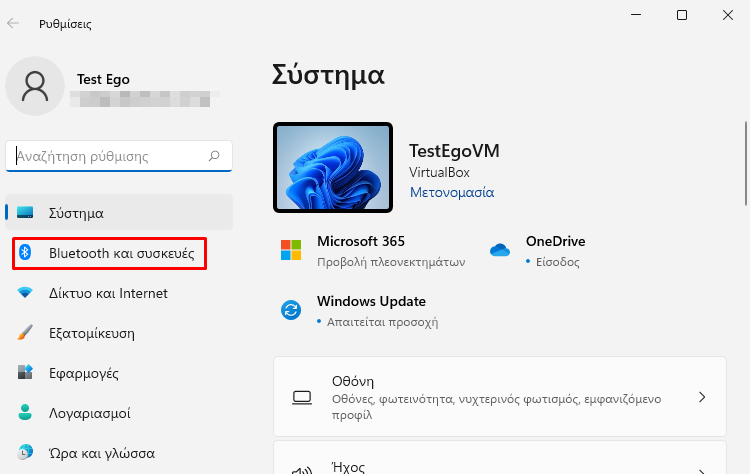Click the apps icon next to Εφαρμογές

pos(25,372)
